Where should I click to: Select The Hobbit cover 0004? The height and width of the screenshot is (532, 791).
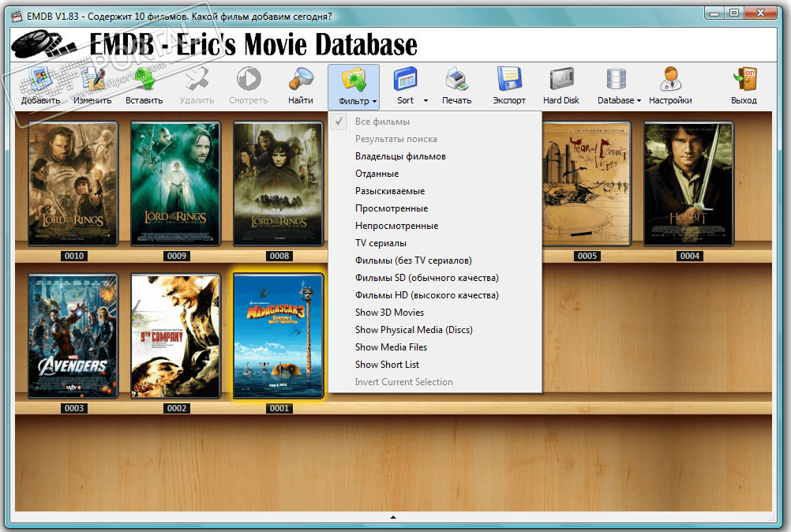coord(689,184)
